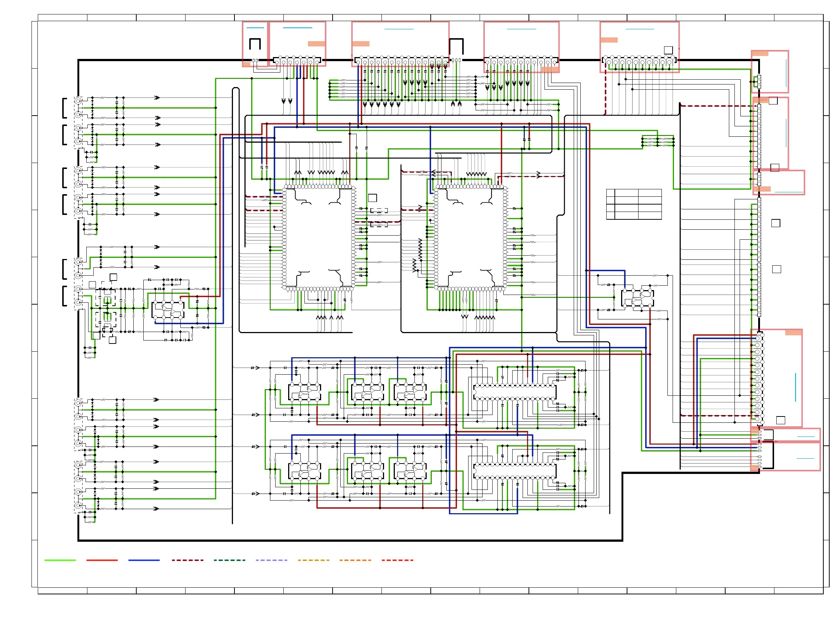The width and height of the screenshot is (840, 624).
Task: Click the solid green line legend swatch
Action: [x=60, y=560]
